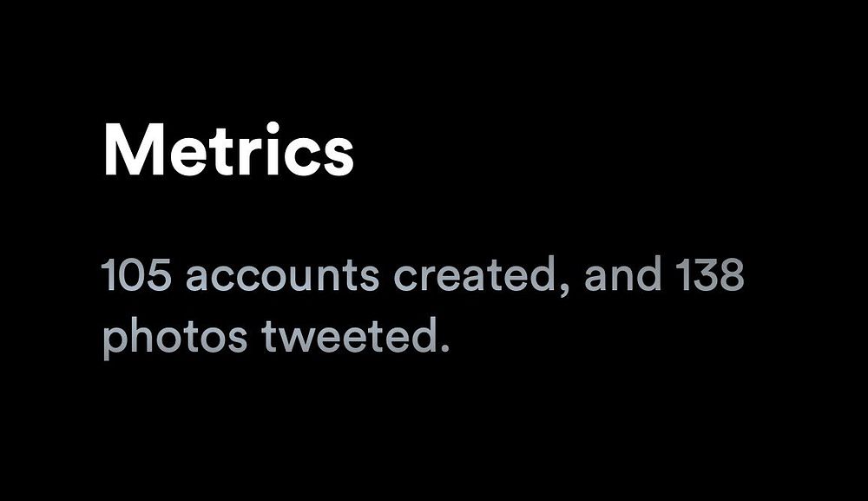
Task: Select the digit 5 in 105
Action: (x=159, y=275)
